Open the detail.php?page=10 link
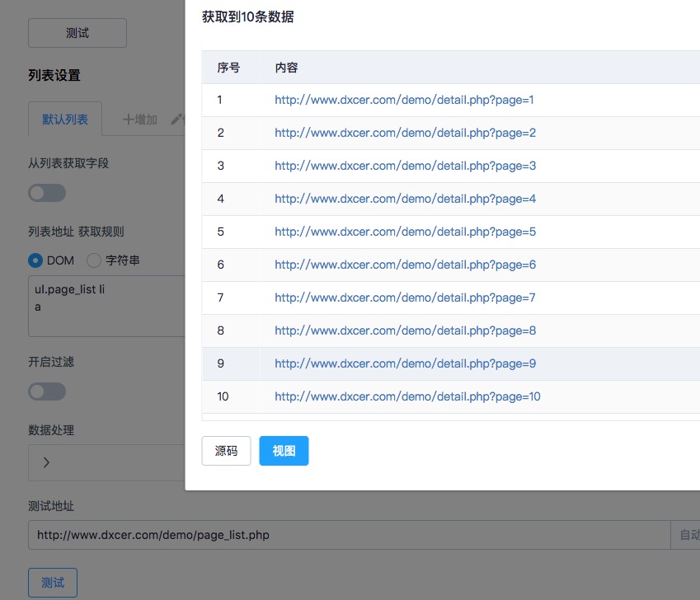Screen dimensions: 700x600 [407, 397]
